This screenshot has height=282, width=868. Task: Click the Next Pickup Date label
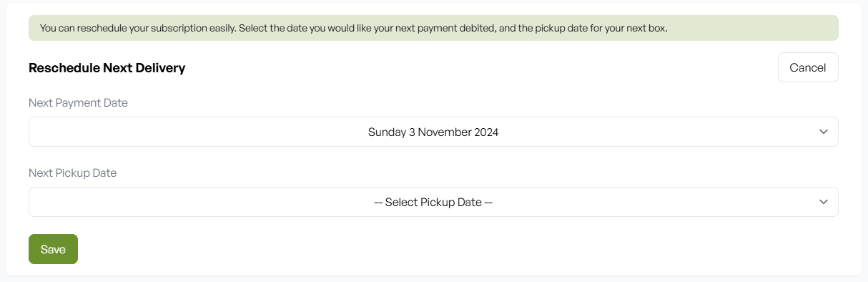(72, 172)
